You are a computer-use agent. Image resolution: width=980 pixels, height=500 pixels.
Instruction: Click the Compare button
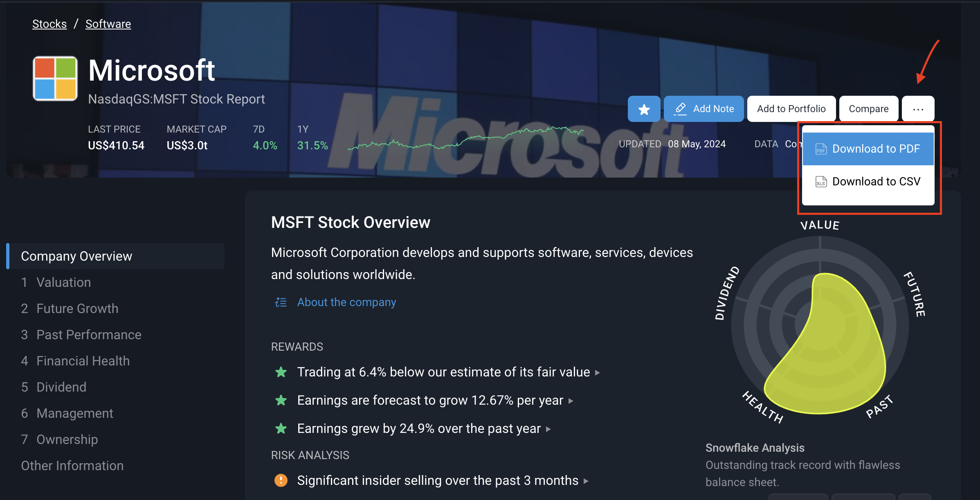coord(868,109)
